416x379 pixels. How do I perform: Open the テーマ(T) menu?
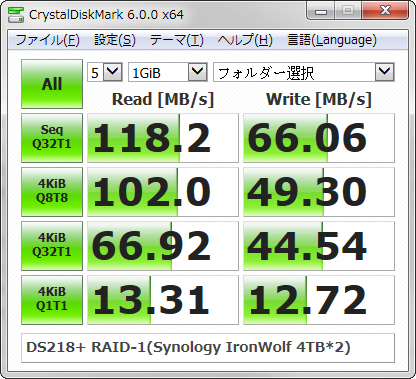pos(176,40)
